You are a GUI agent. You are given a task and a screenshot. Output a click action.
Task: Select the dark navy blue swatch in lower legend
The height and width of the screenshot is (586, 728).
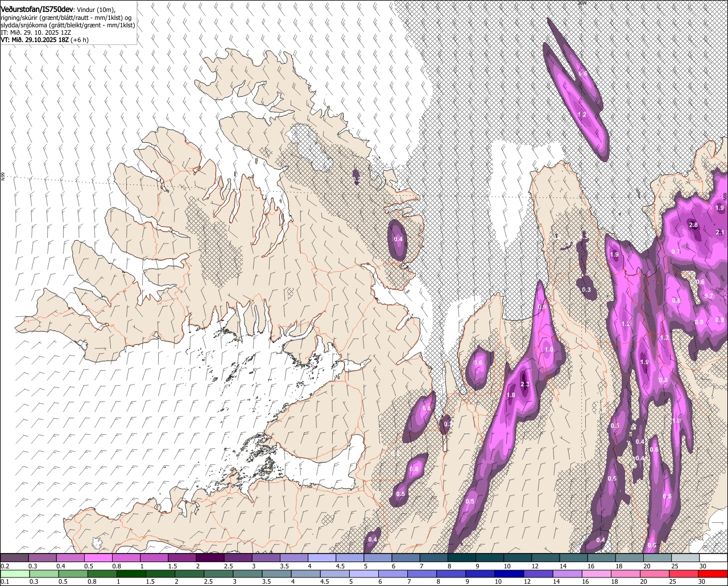508,573
